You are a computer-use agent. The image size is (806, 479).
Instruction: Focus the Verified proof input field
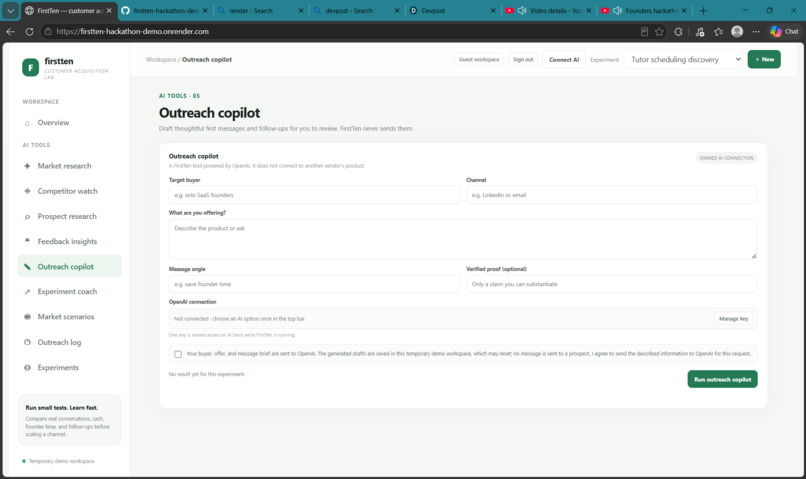coord(612,284)
